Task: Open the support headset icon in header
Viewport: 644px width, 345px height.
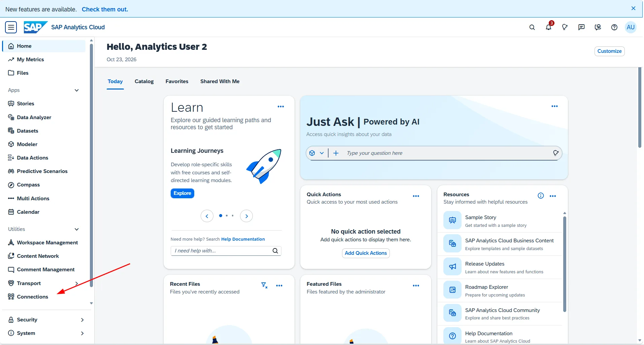Action: pos(598,27)
